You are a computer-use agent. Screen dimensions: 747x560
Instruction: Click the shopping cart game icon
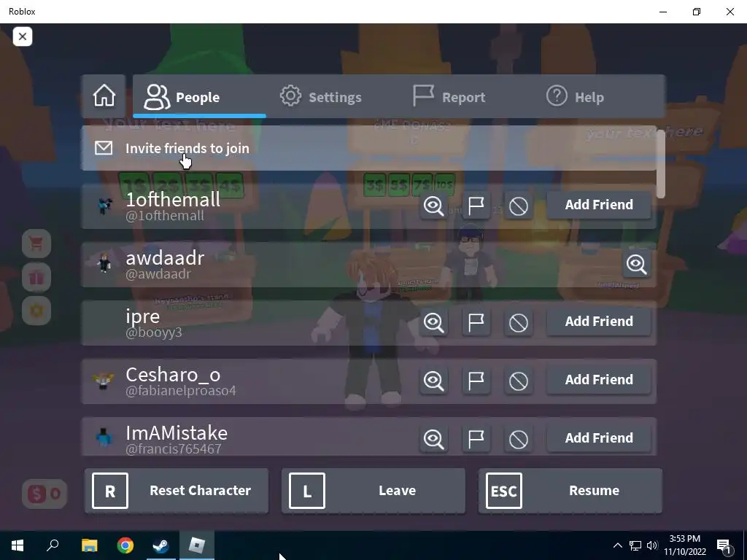pos(36,244)
